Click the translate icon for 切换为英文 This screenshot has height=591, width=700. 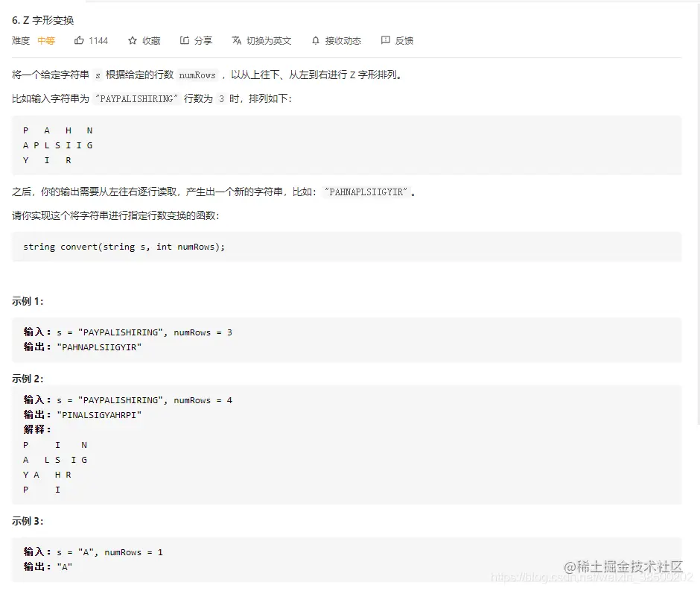[x=237, y=41]
